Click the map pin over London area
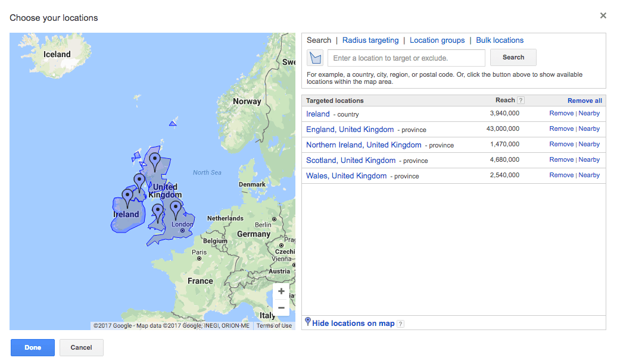Screen dimensions: 617x364 (176, 208)
